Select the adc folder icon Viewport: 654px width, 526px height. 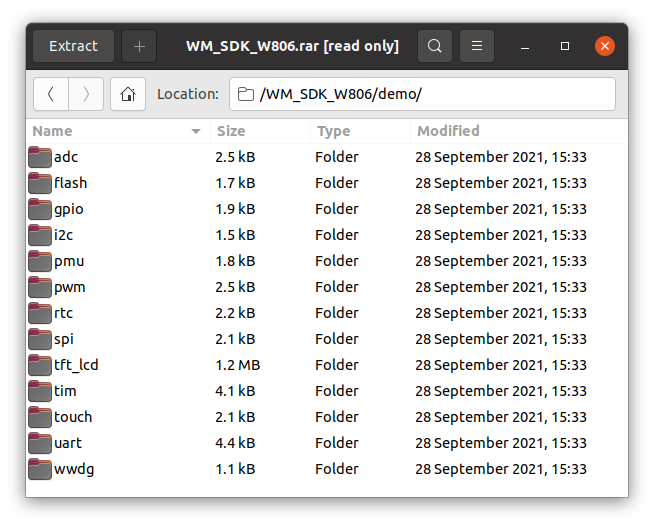(x=40, y=157)
